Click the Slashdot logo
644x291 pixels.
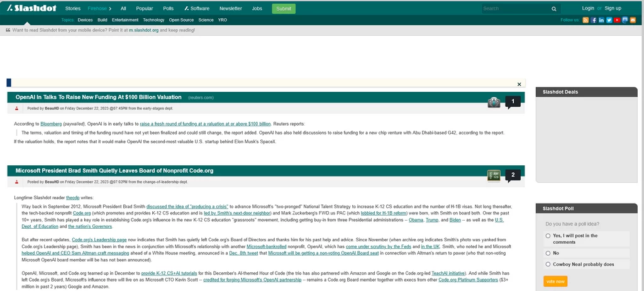point(31,8)
